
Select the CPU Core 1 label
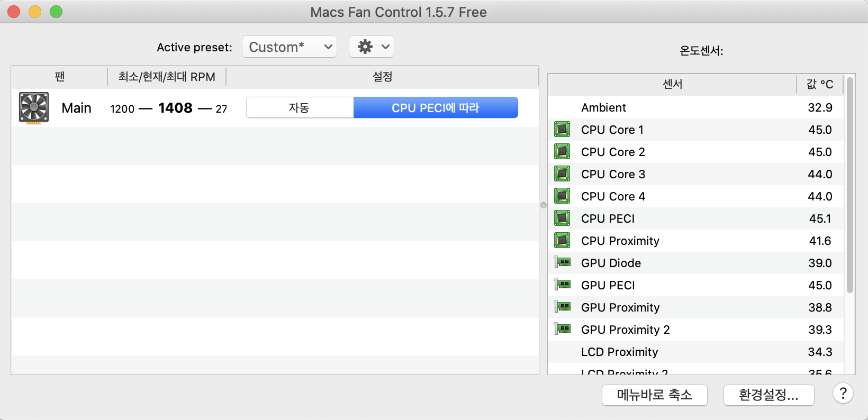[612, 130]
